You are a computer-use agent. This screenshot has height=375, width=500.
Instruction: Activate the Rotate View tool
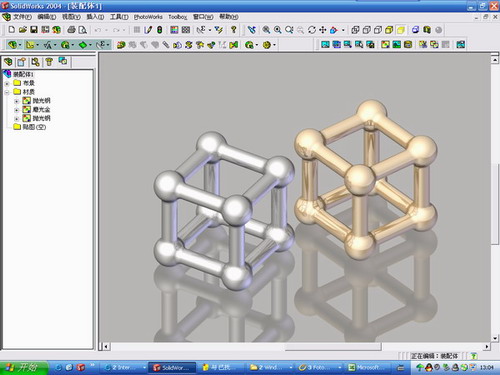coord(312,30)
